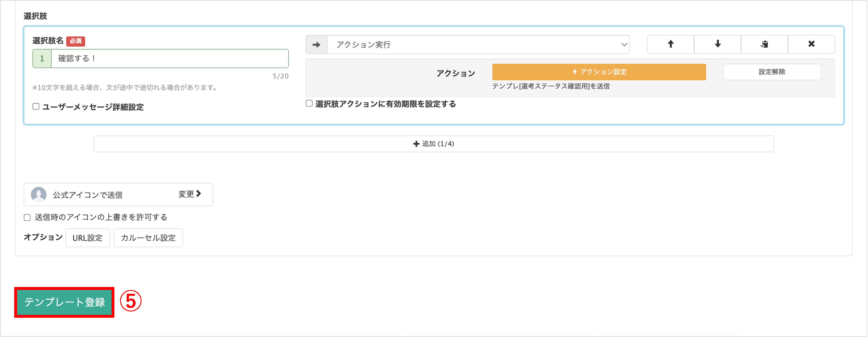
Task: Enable ユーザーメッセージ詳細設定 checkbox
Action: [36, 107]
